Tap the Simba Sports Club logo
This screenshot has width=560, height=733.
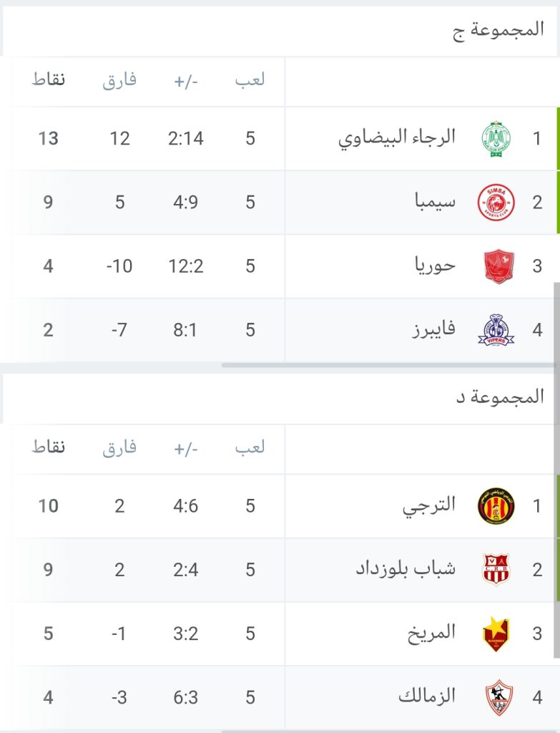click(x=496, y=203)
